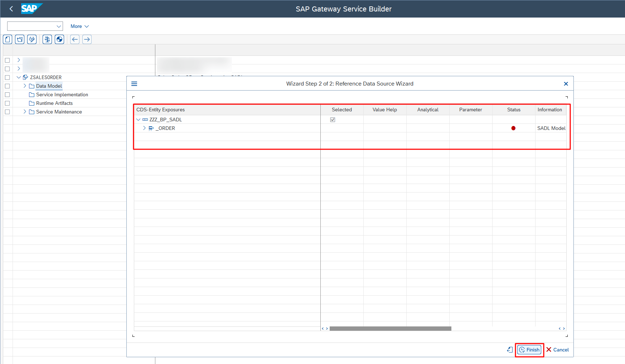This screenshot has width=625, height=364.
Task: Run consistency check with the scales icon
Action: click(x=47, y=39)
